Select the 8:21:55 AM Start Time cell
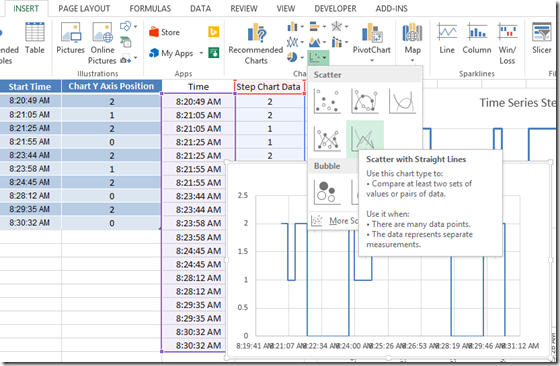This screenshot has width=560, height=366. (x=30, y=142)
